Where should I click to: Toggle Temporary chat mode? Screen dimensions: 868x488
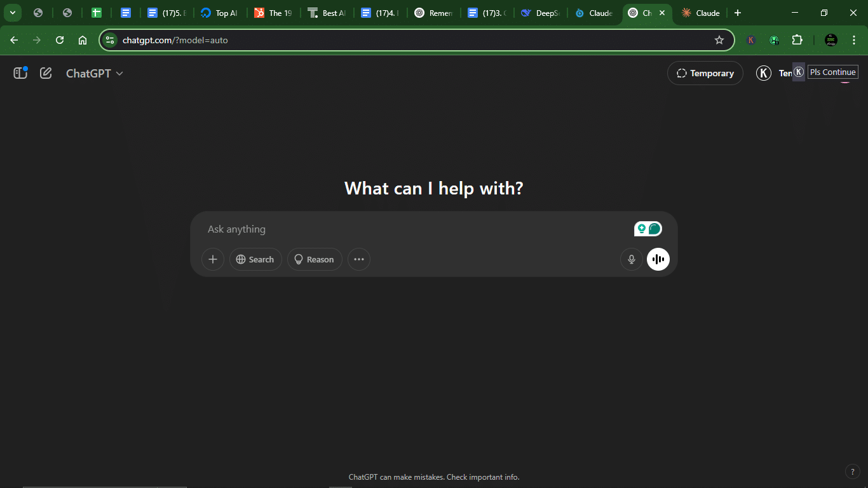705,73
